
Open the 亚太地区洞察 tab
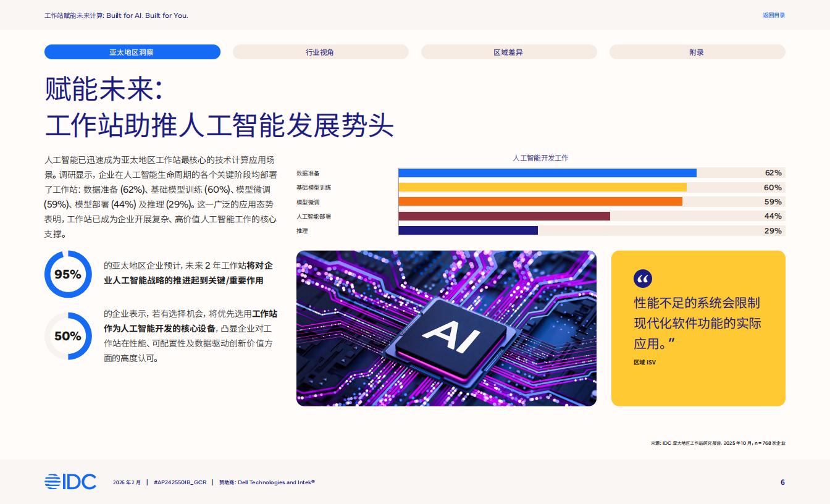click(x=132, y=52)
